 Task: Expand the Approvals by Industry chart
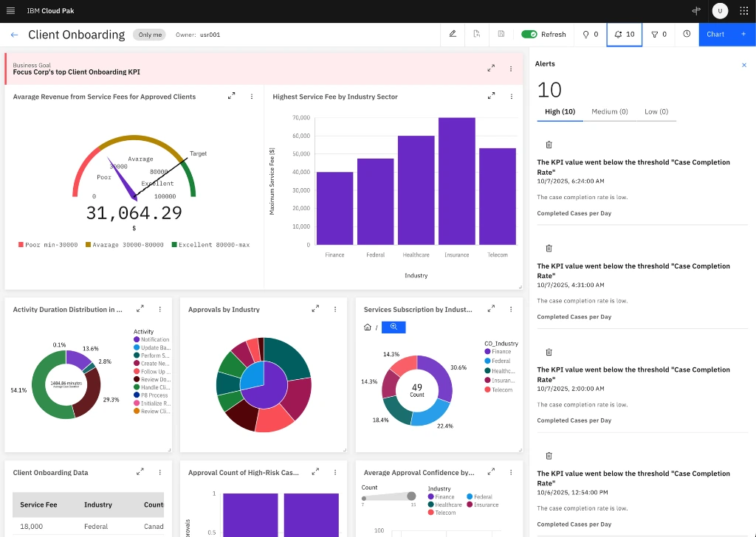[315, 309]
